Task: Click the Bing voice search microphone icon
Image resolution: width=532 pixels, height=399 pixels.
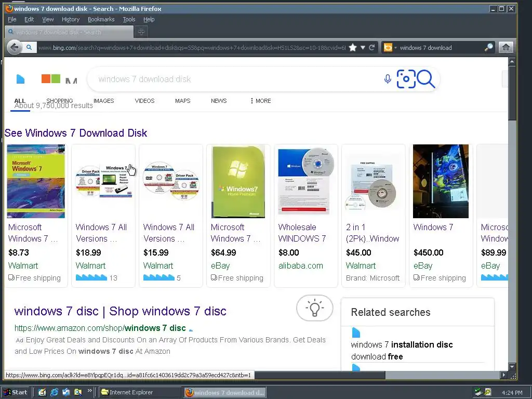Action: pyautogui.click(x=388, y=79)
